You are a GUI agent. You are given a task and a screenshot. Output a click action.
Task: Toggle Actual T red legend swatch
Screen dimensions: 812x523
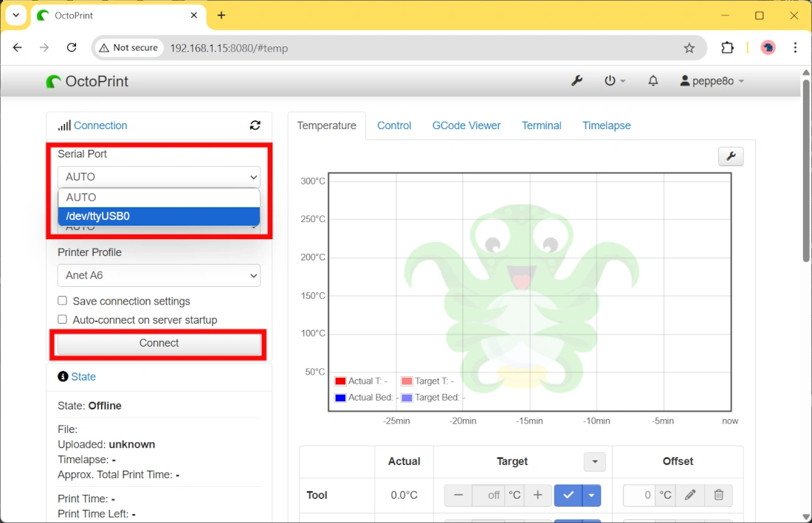(340, 381)
